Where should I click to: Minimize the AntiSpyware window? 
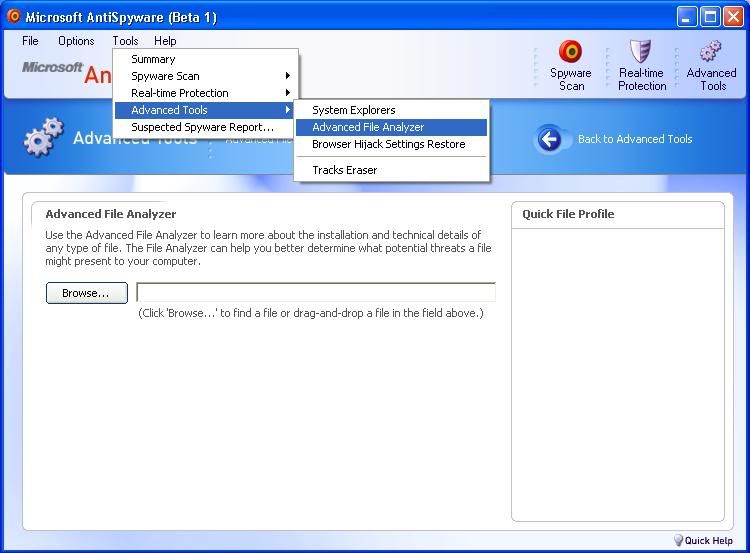687,17
